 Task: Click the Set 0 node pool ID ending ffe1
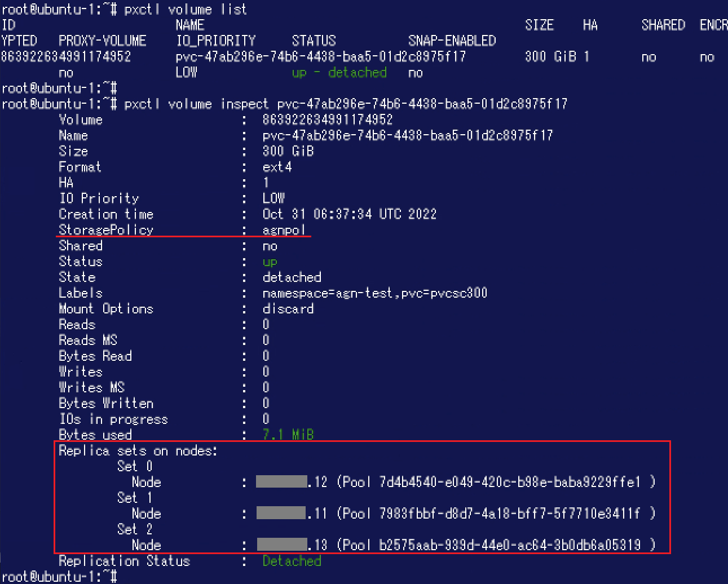pos(510,482)
